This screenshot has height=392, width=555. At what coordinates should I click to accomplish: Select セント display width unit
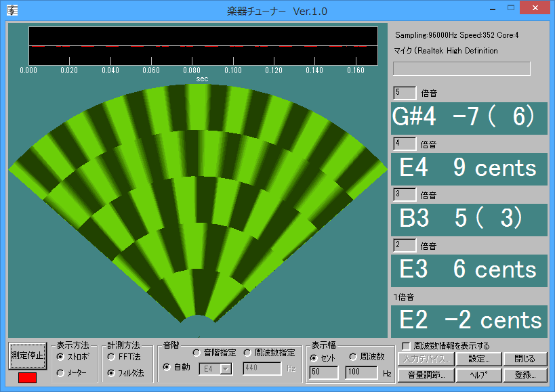[x=314, y=357]
